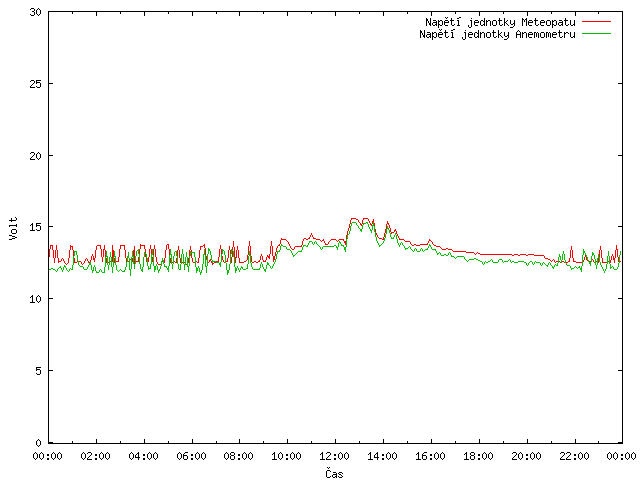This screenshot has width=640, height=480.
Task: Click the x-axis label 08:00
Action: pos(239,456)
